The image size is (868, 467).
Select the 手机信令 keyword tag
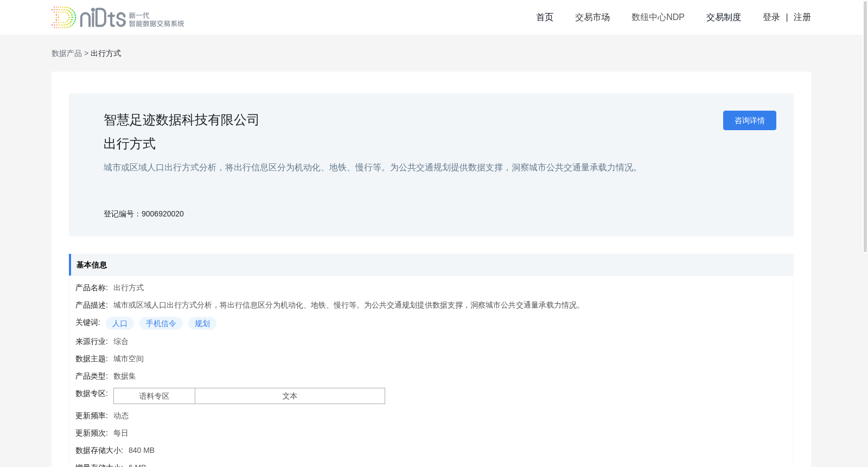(161, 323)
